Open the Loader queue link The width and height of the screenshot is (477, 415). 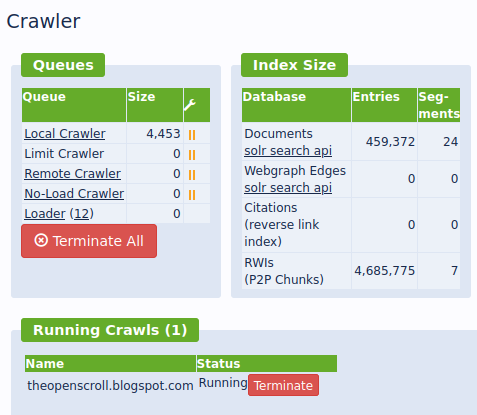coord(45,214)
